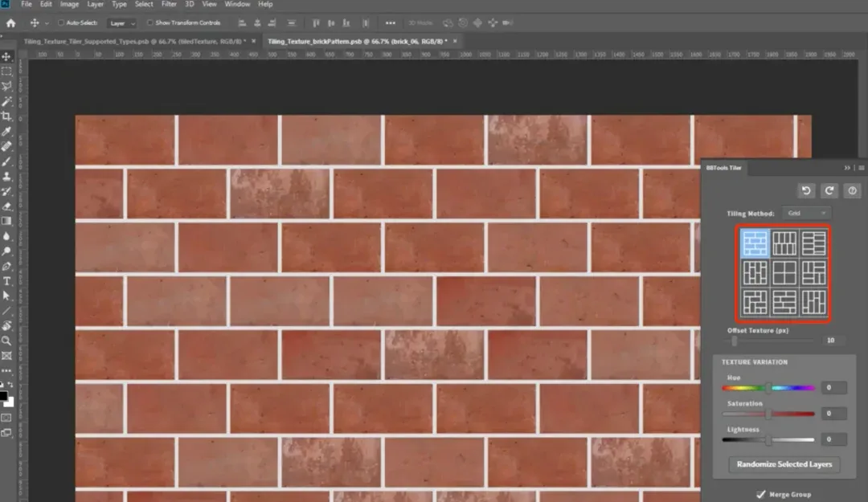Screen dimensions: 868x502
Task: Select the Blur tool
Action: point(6,236)
